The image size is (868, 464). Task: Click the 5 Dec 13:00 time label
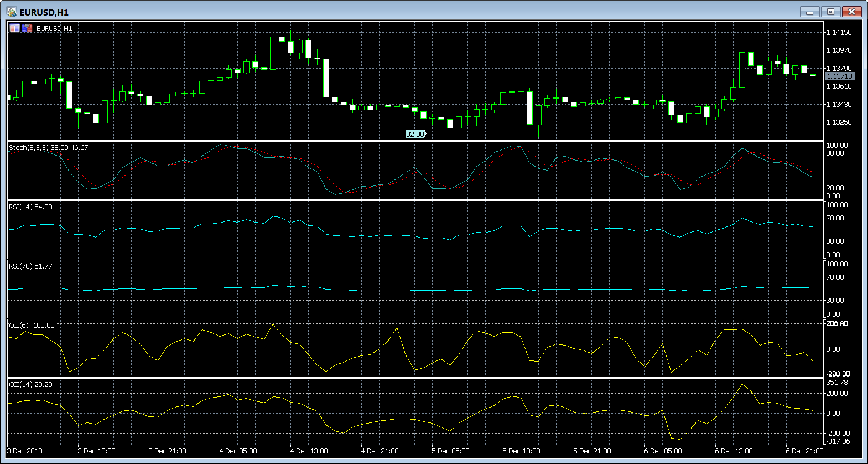pyautogui.click(x=521, y=451)
